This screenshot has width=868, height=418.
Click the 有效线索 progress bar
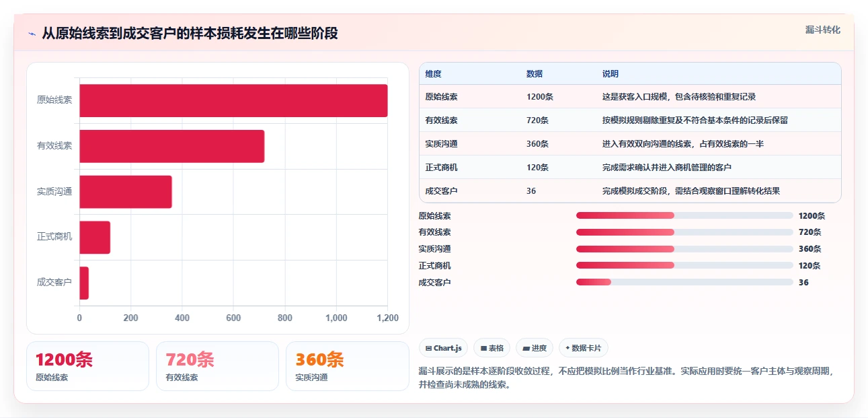coord(684,232)
